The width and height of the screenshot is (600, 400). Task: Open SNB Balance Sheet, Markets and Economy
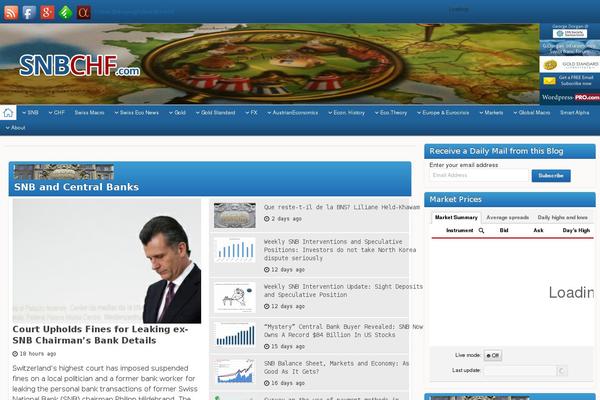tap(336, 367)
